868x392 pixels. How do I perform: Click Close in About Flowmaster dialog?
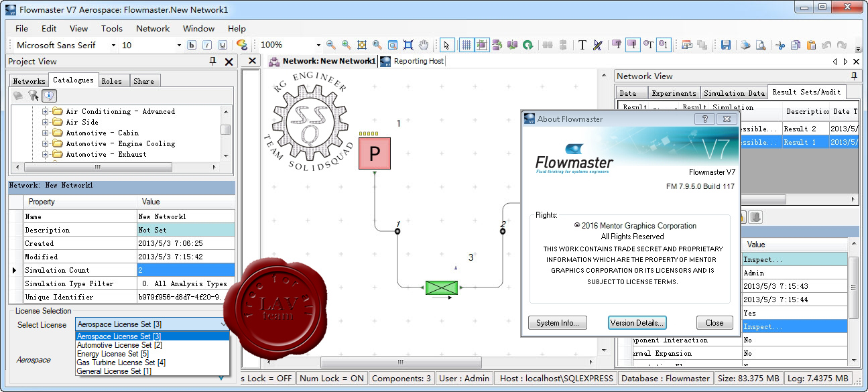point(715,323)
